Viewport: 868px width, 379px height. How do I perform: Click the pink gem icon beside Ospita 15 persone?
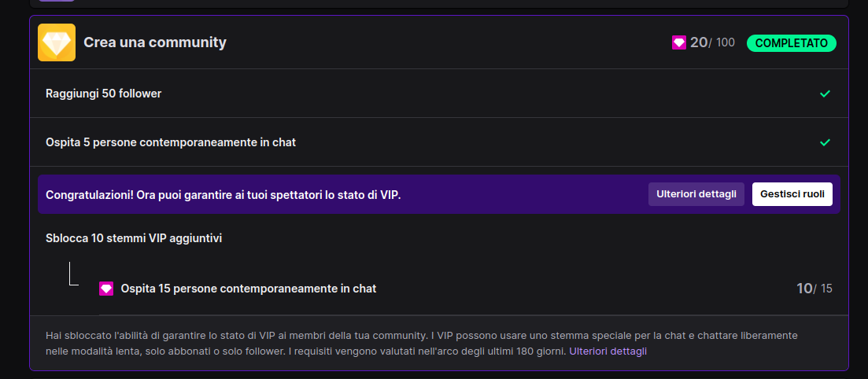[106, 289]
